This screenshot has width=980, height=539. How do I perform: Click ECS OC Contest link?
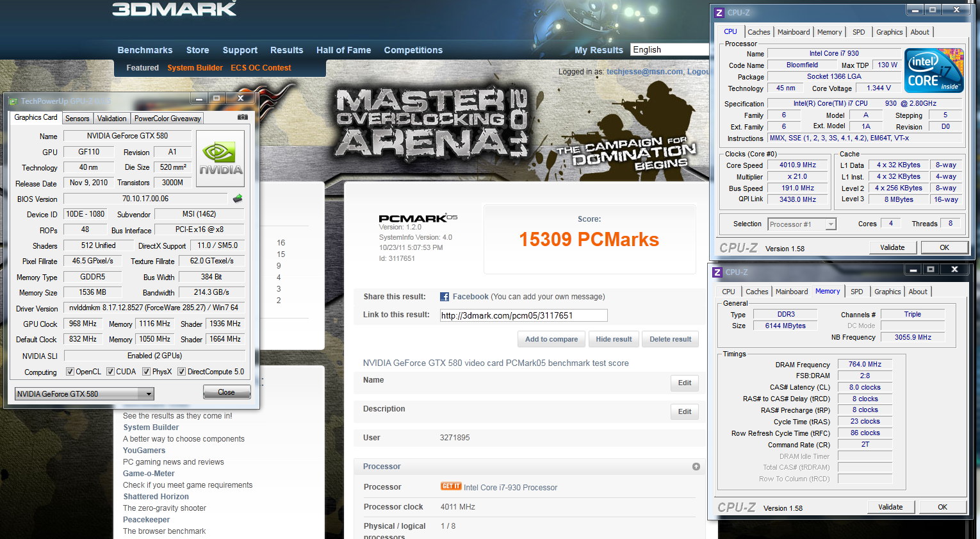tap(261, 68)
